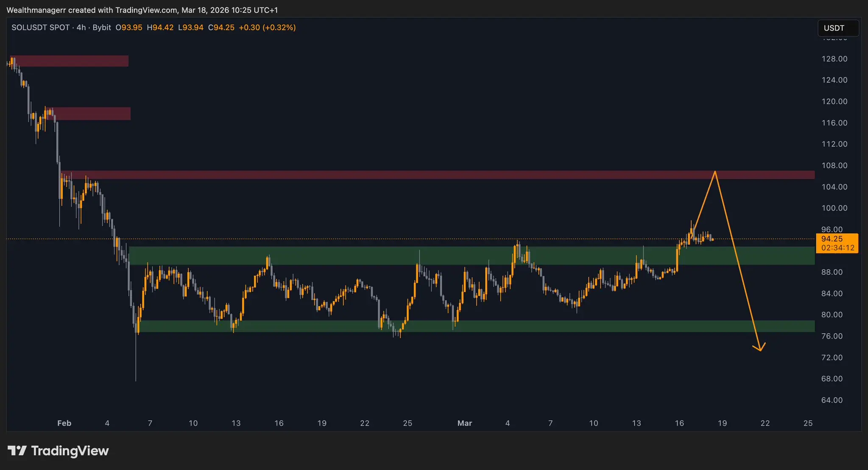Click the Feb label on time axis
868x470 pixels.
[64, 423]
